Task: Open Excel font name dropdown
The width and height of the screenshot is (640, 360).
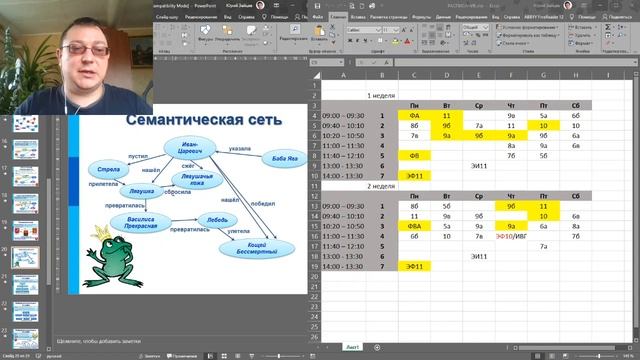Action: click(378, 30)
